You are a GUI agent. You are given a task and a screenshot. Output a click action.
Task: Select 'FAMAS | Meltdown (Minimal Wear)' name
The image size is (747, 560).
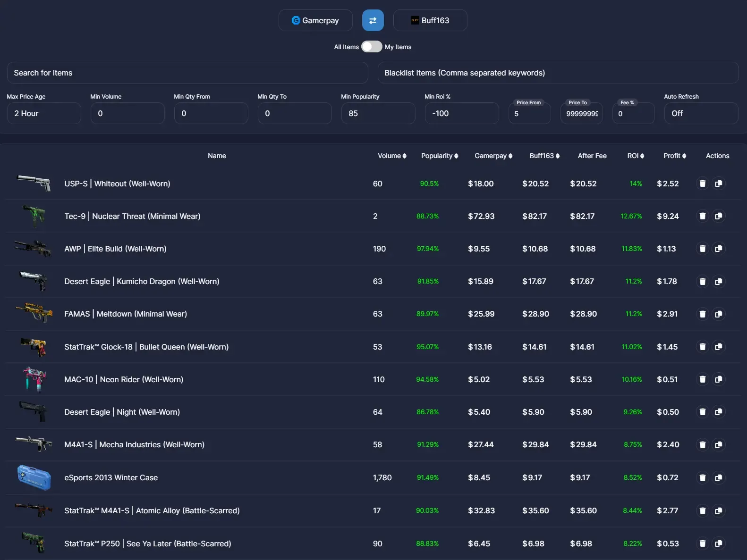click(126, 314)
